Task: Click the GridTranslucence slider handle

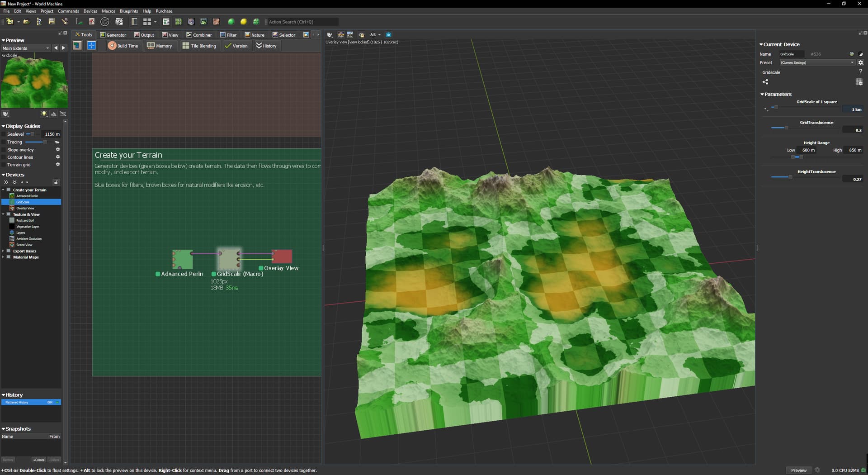Action: 786,128
